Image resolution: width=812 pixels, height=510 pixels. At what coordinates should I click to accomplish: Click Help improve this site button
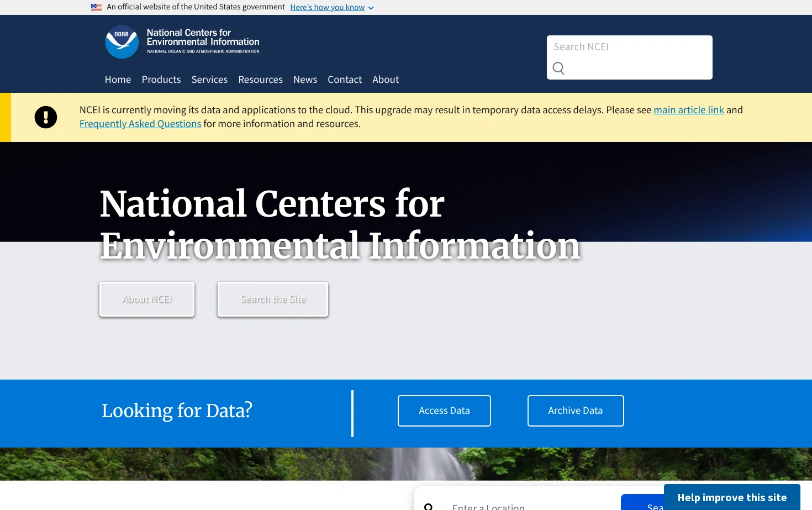(732, 497)
